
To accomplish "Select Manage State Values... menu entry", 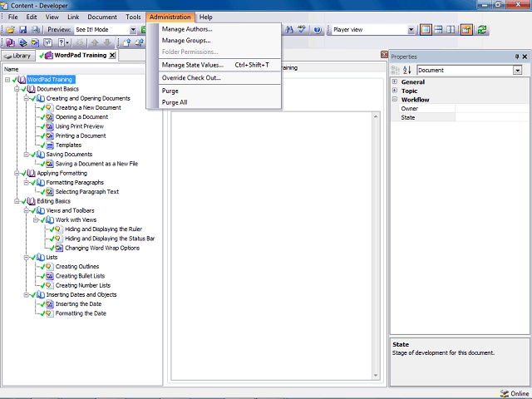I will click(219, 65).
